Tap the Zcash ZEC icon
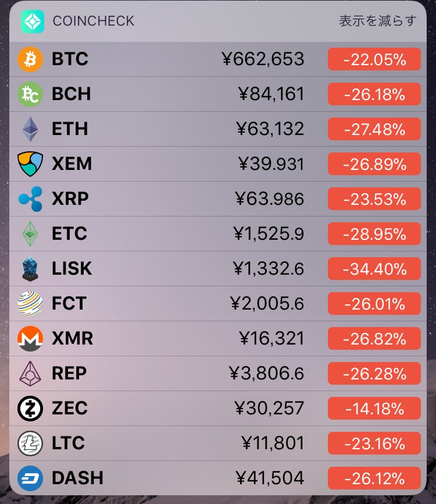Viewport: 436px width, 504px height. tap(30, 409)
